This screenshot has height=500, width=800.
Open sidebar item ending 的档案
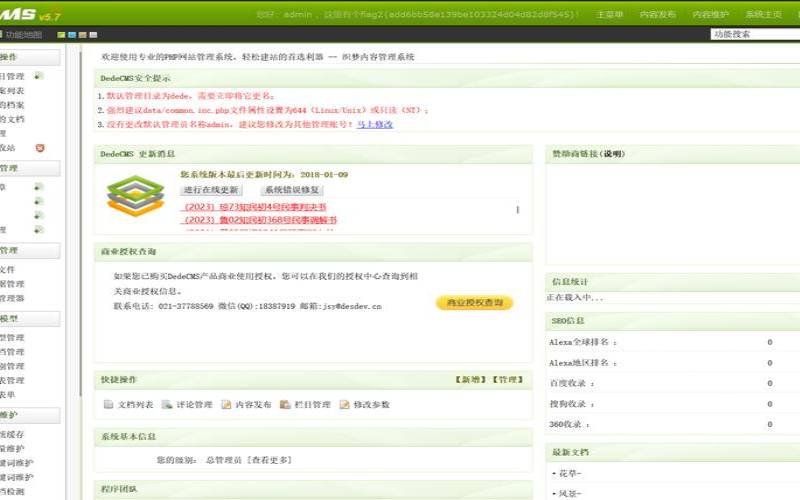click(x=12, y=105)
